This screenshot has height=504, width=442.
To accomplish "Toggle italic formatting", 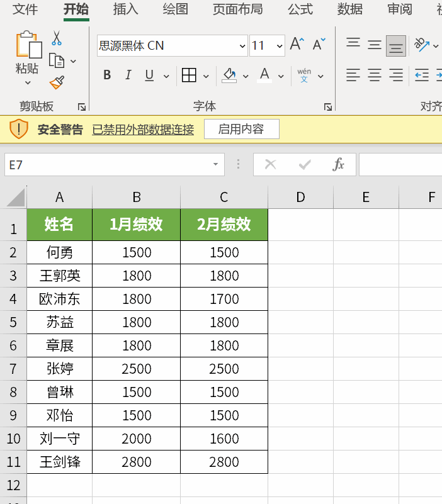I will [128, 76].
